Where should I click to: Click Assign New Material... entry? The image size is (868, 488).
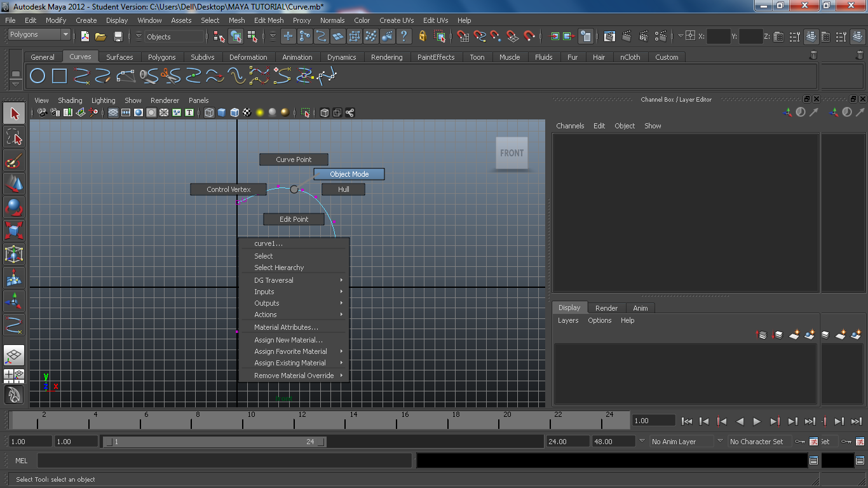coord(294,340)
